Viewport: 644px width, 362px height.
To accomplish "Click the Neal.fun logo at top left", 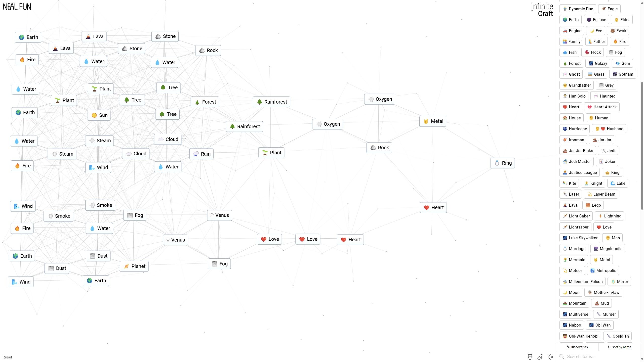I will point(17,6).
